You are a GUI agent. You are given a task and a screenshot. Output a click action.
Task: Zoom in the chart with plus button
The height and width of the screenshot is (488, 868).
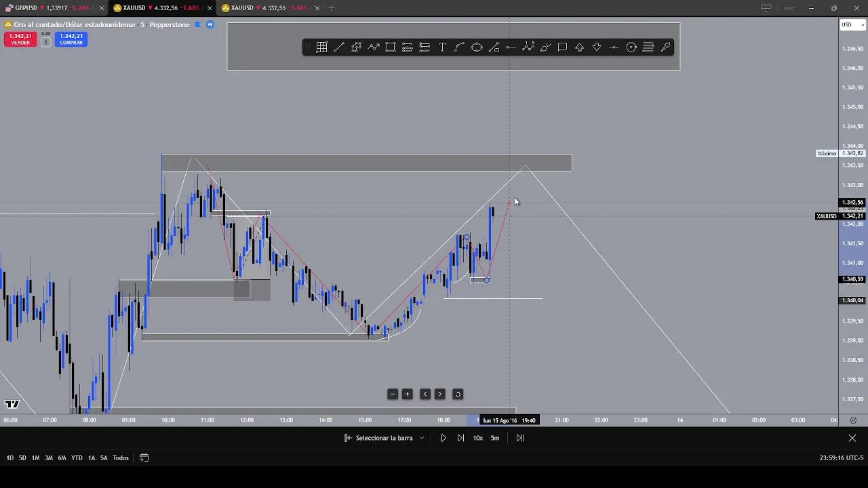(408, 394)
